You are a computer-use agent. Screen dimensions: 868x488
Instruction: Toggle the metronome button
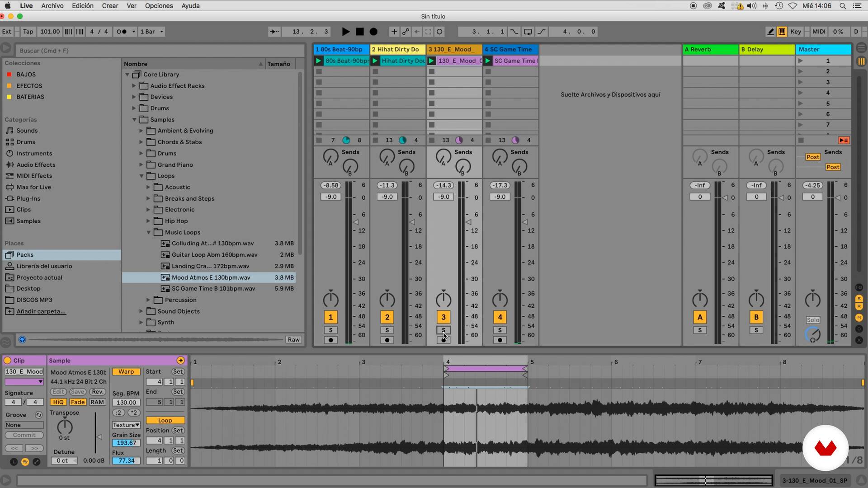coord(122,32)
